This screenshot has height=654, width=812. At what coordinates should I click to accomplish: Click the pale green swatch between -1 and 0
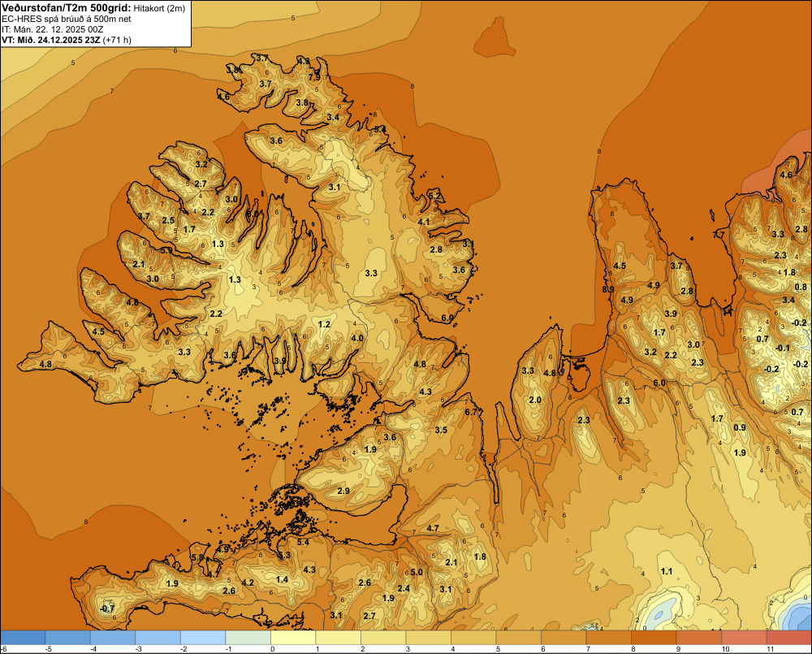(x=248, y=638)
